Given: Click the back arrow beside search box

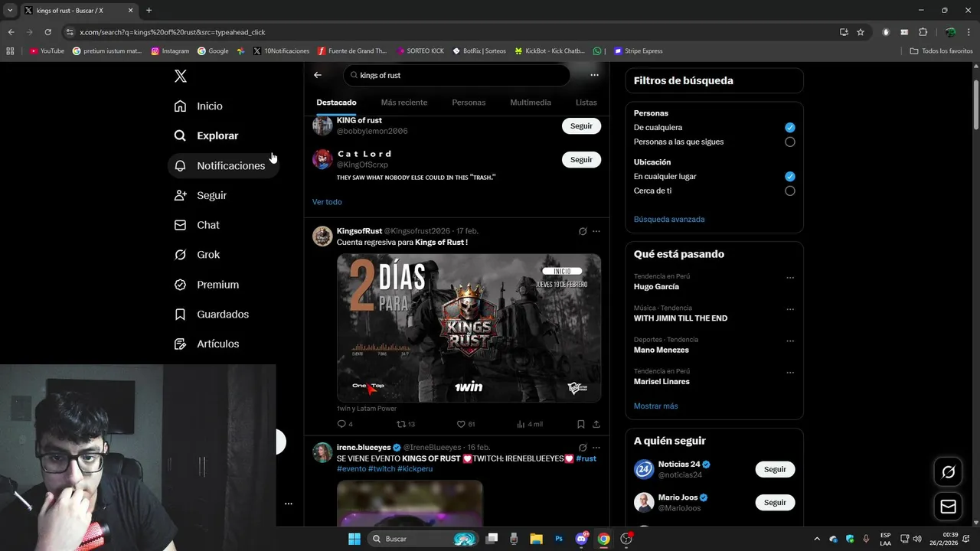Looking at the screenshot, I should click(x=318, y=75).
